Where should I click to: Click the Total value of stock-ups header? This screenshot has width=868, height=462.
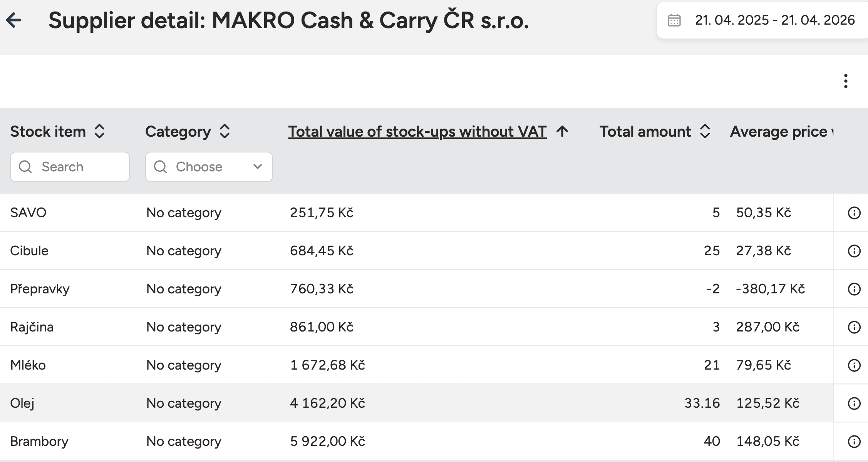(417, 132)
